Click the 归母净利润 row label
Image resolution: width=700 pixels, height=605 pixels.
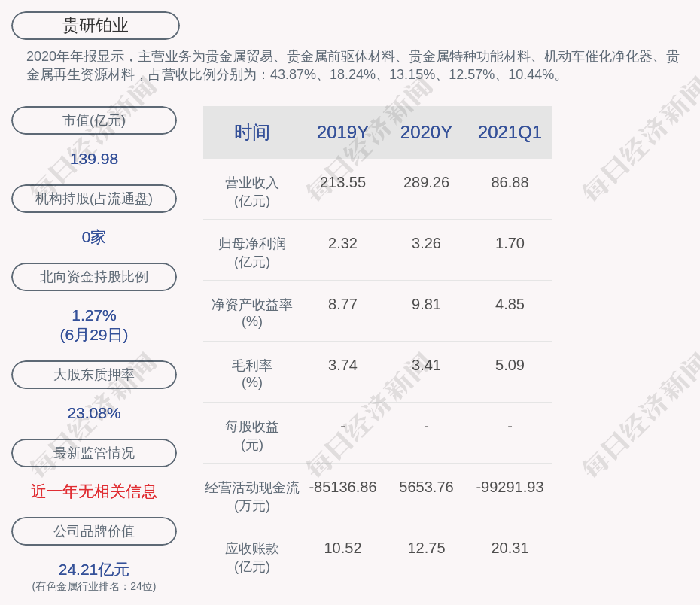click(252, 253)
